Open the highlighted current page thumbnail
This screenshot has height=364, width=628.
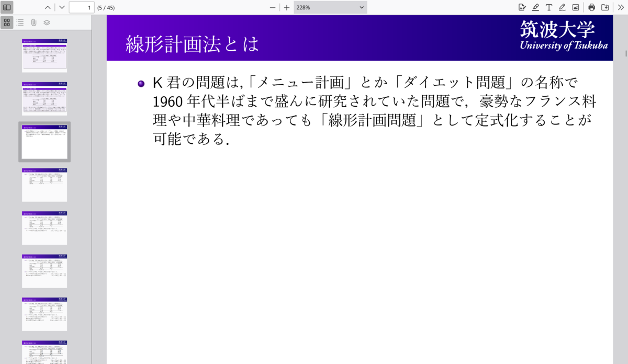[44, 142]
